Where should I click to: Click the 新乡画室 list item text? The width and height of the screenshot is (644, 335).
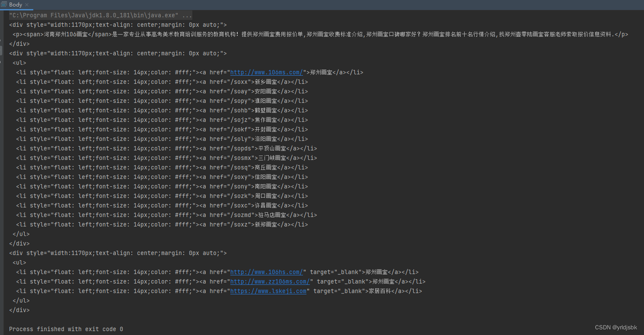266,82
